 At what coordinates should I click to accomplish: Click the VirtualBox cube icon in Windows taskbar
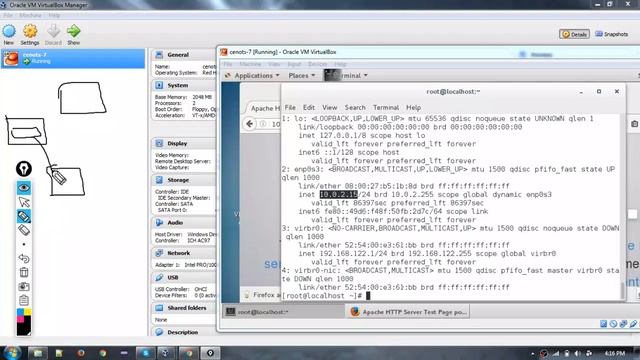(166, 353)
